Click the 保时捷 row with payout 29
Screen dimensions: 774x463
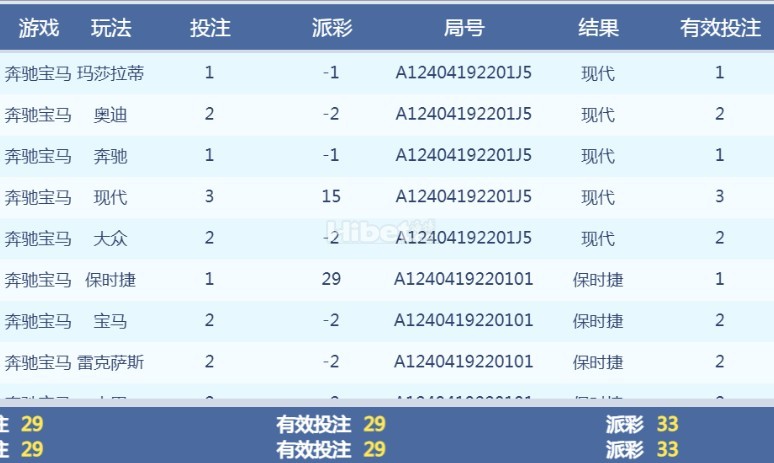(387, 279)
